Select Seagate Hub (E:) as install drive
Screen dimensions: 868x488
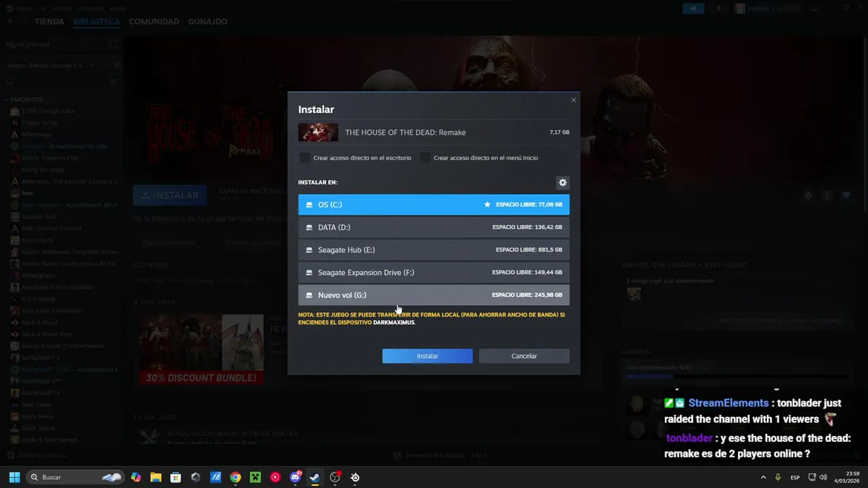434,250
